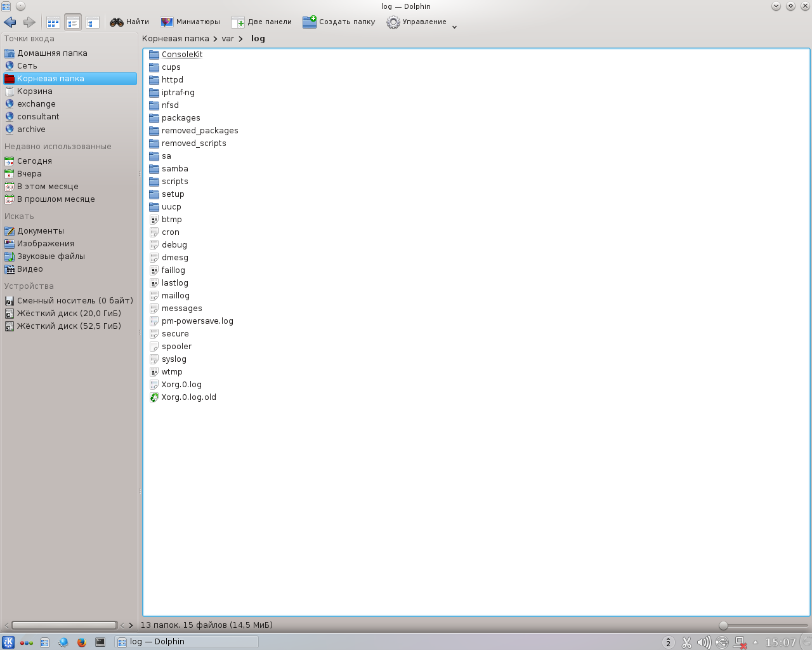The image size is (812, 650).
Task: Open Корзина trash place
Action: tap(70, 91)
